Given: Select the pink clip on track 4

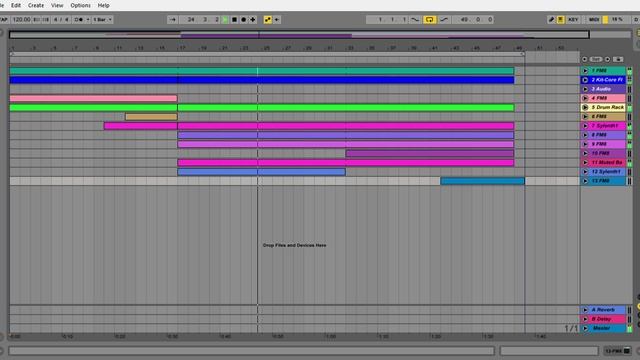Looking at the screenshot, I should pyautogui.click(x=93, y=98).
